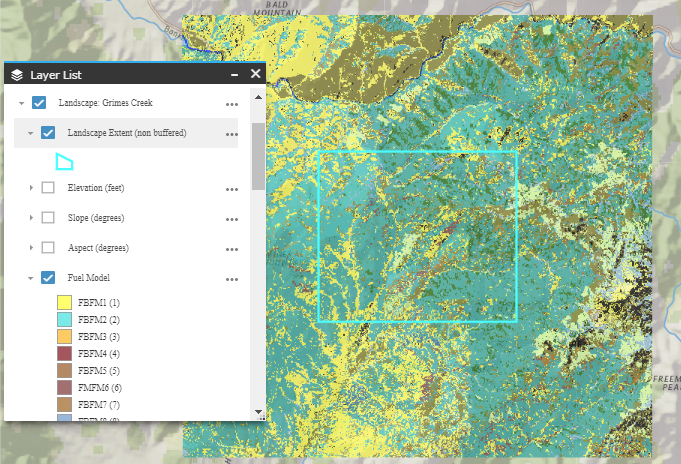The width and height of the screenshot is (681, 464).
Task: Open options menu for Elevation layer
Action: click(232, 188)
